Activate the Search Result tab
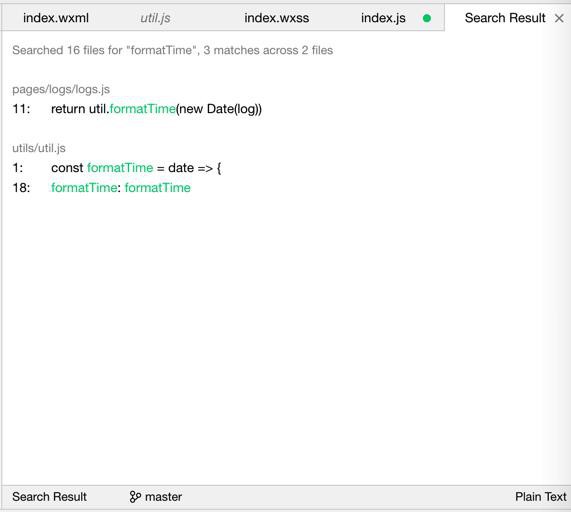This screenshot has height=512, width=571. pyautogui.click(x=505, y=18)
